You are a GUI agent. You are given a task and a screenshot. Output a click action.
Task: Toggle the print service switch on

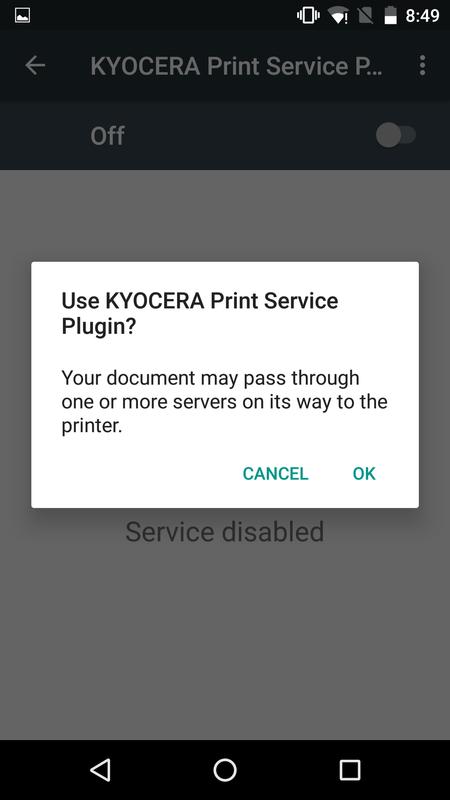coord(396,135)
